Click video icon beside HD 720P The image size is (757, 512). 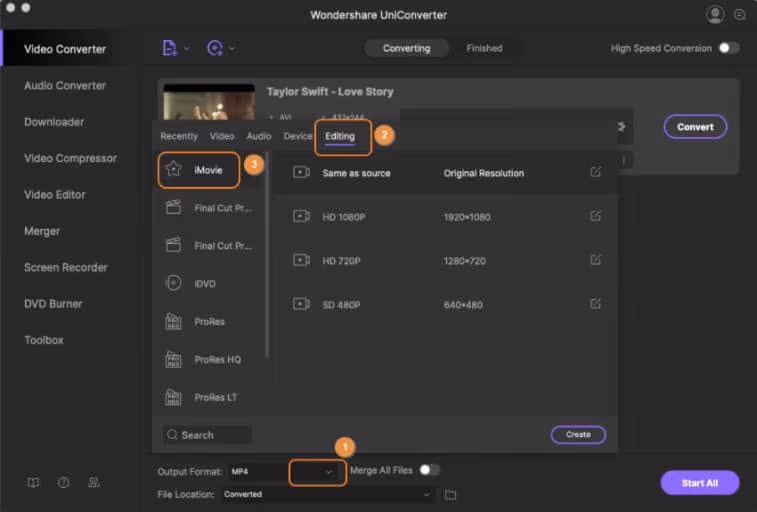[301, 260]
